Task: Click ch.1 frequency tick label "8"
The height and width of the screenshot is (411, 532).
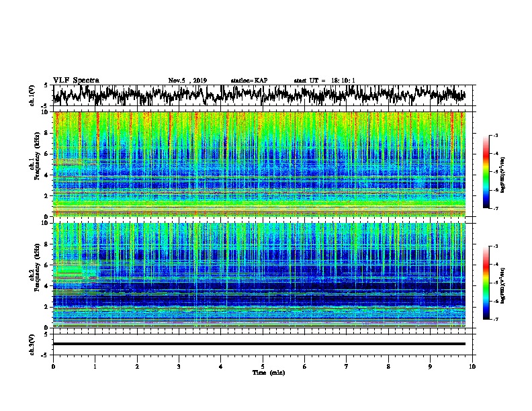Action: pyautogui.click(x=46, y=133)
